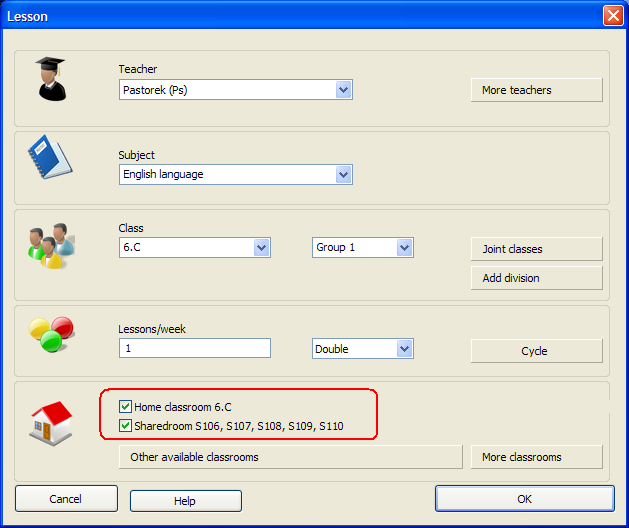Click the teacher graduate icon
The image size is (629, 528).
[x=51, y=79]
